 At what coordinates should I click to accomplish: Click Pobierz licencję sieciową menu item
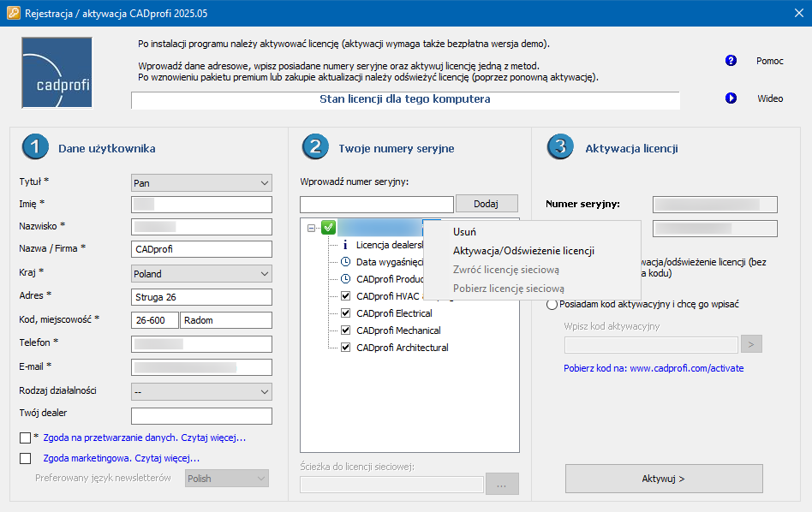509,289
